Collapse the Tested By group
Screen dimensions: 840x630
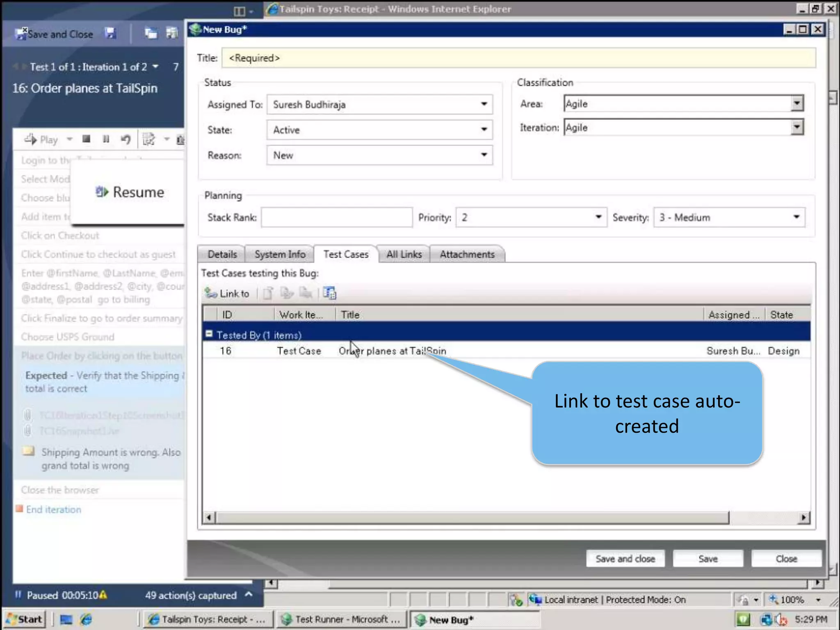click(209, 334)
